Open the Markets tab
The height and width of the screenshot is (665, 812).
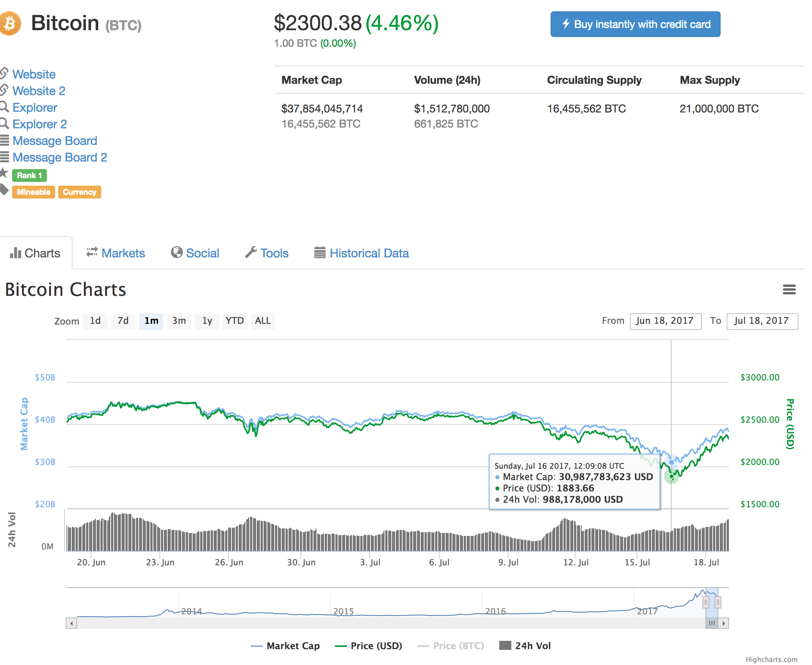coord(116,253)
